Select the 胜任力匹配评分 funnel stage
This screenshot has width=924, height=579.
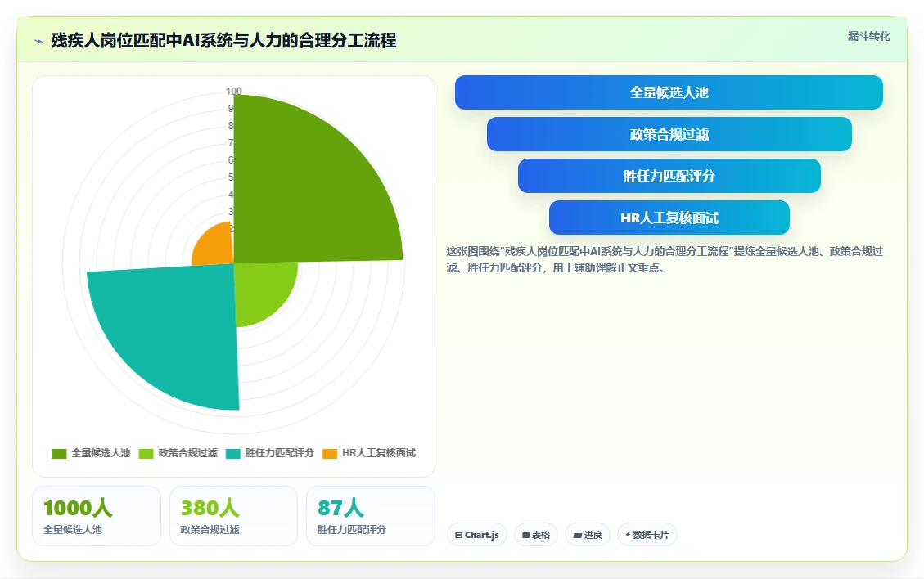point(669,176)
